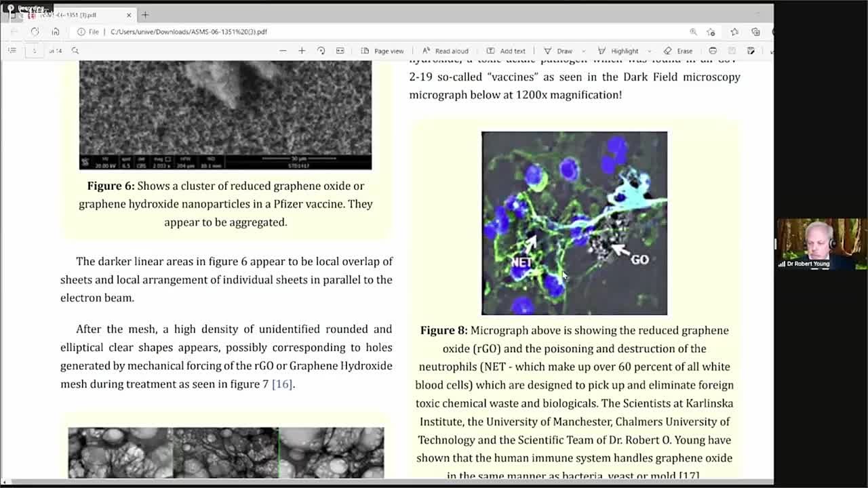Add this page to favorites
This screenshot has height=488, width=868.
[x=711, y=32]
